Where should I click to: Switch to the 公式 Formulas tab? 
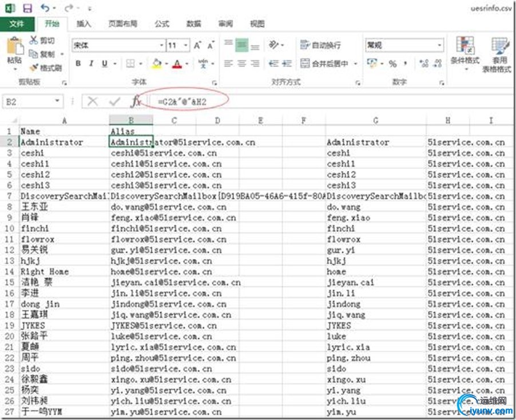point(162,23)
